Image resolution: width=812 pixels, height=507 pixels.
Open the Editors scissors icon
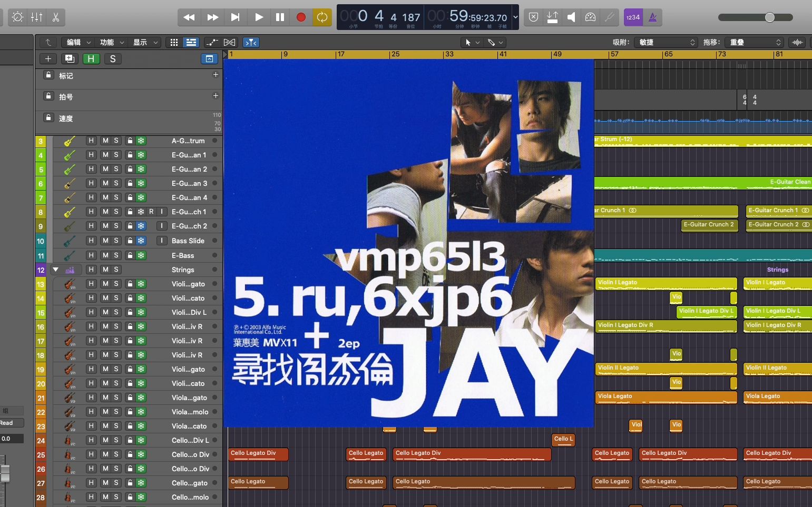(x=55, y=17)
